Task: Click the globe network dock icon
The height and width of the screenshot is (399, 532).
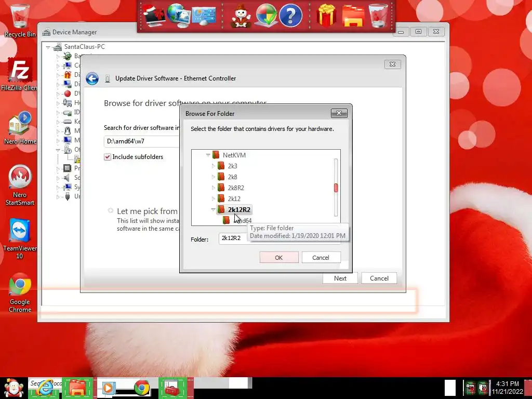Action: [x=179, y=15]
